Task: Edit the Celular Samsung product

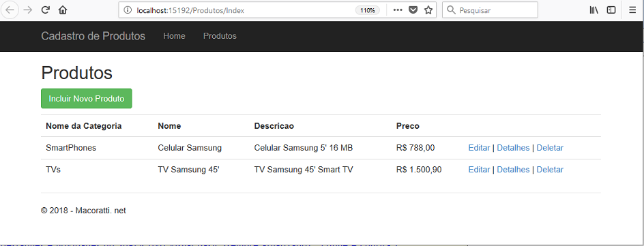Action: tap(479, 148)
